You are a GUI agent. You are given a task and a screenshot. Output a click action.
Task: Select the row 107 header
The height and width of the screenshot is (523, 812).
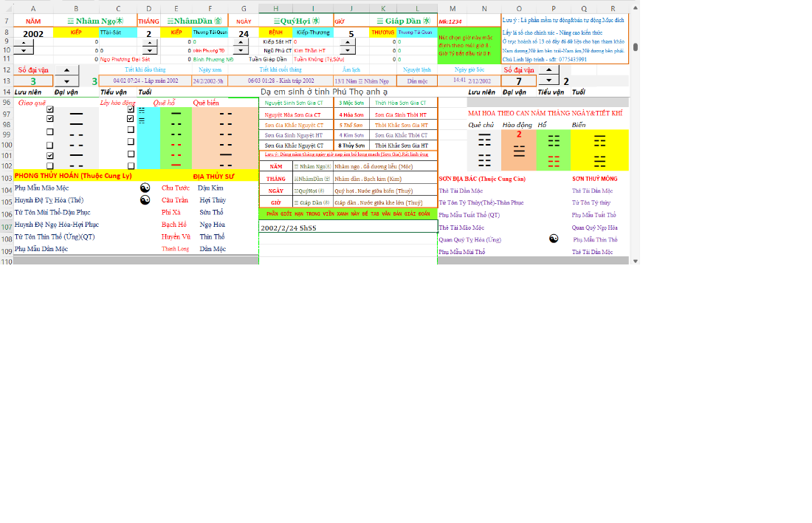pos(6,227)
